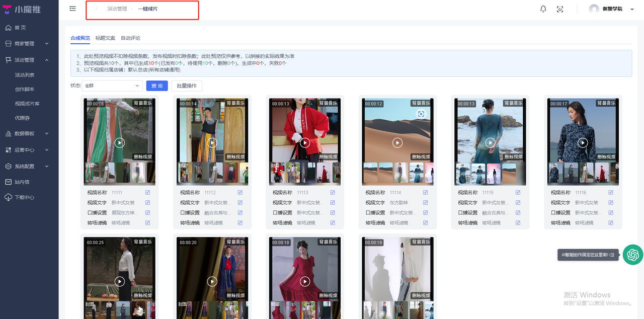Play the desert video preview
Image resolution: width=644 pixels, height=319 pixels.
(397, 142)
